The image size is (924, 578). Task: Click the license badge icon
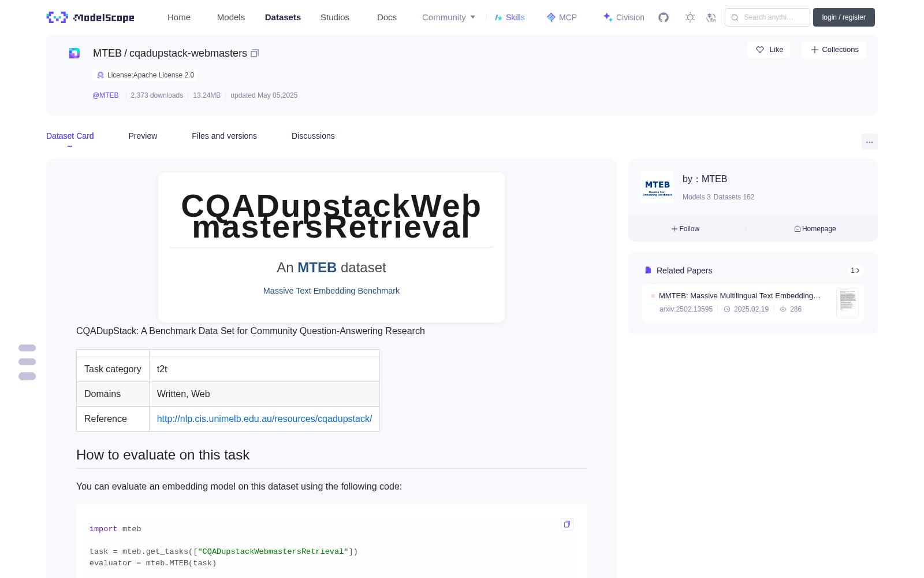100,75
